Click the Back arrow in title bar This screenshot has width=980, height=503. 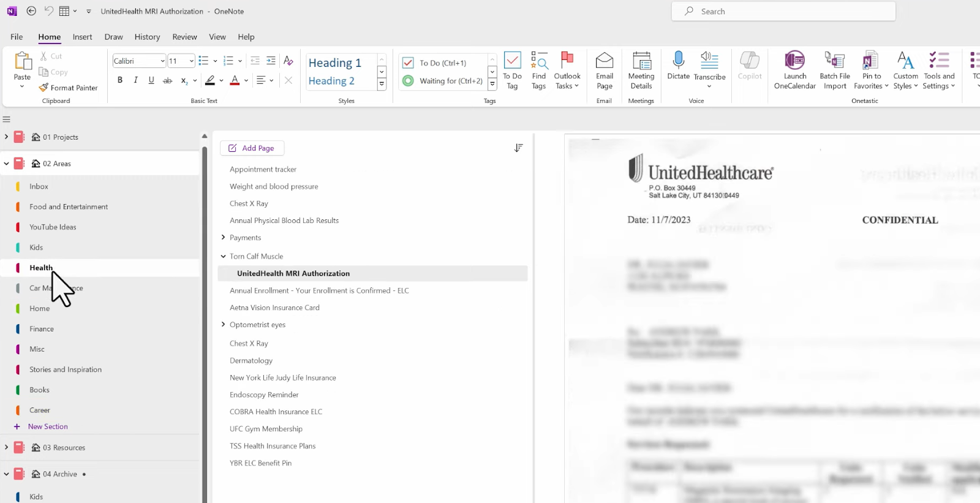(31, 11)
